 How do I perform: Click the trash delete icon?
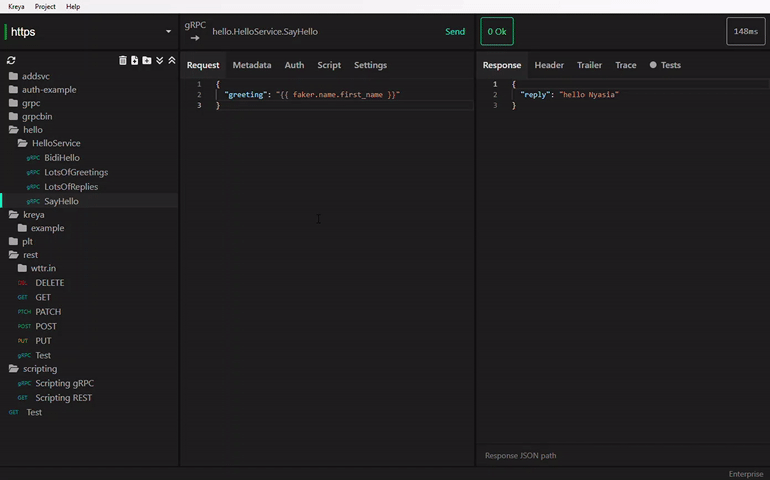click(123, 60)
